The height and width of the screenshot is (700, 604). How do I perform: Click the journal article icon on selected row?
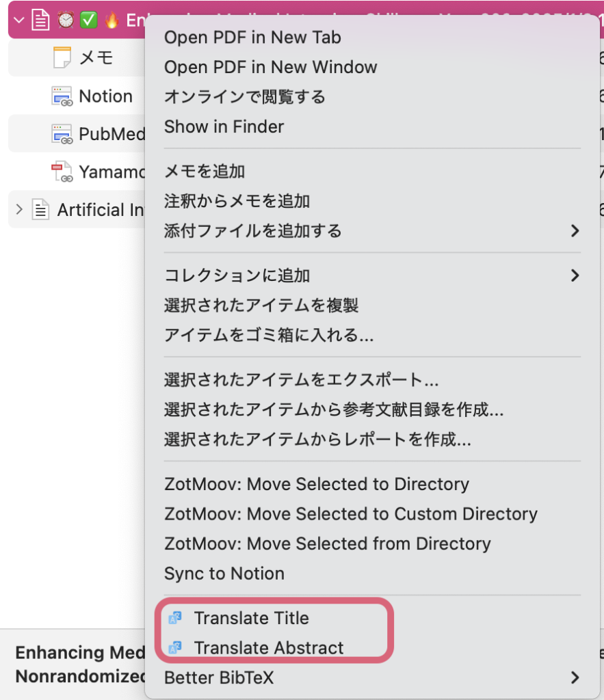41,20
